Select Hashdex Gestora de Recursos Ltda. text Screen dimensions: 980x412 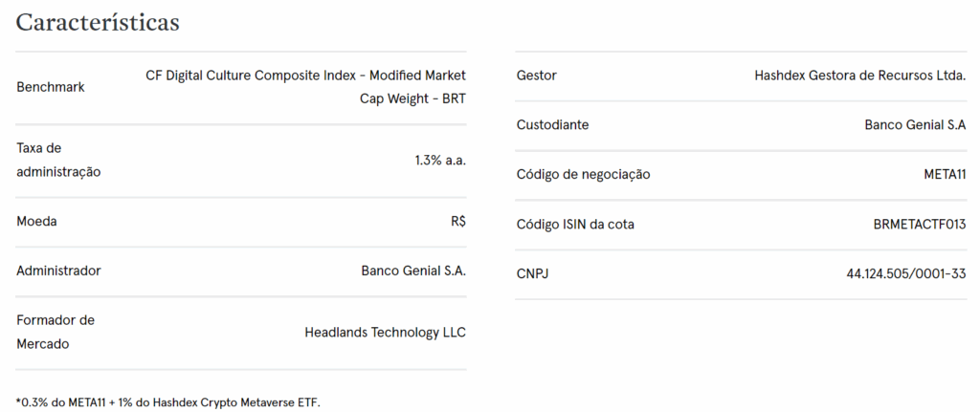(860, 76)
